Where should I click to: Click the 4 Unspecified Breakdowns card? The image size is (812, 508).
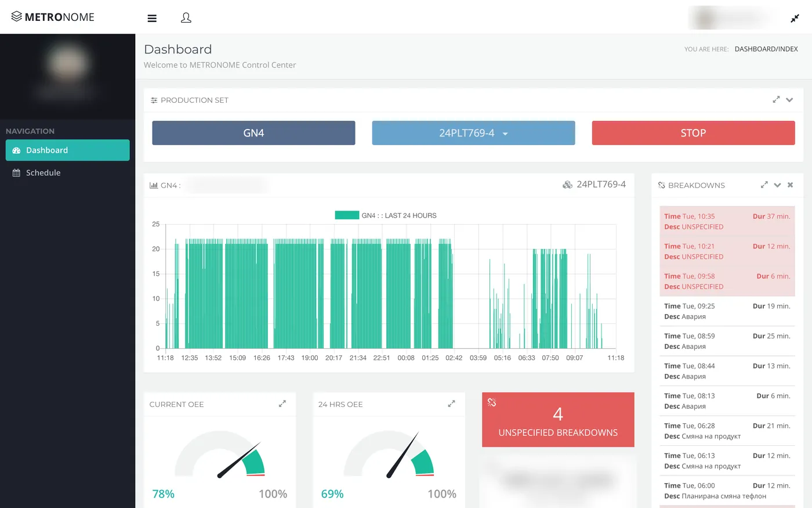pos(558,420)
